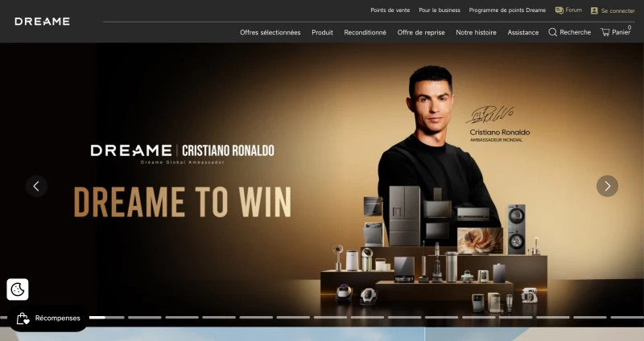Advance carousel with right arrow
Screen dimensions: 644x341
[607, 187]
